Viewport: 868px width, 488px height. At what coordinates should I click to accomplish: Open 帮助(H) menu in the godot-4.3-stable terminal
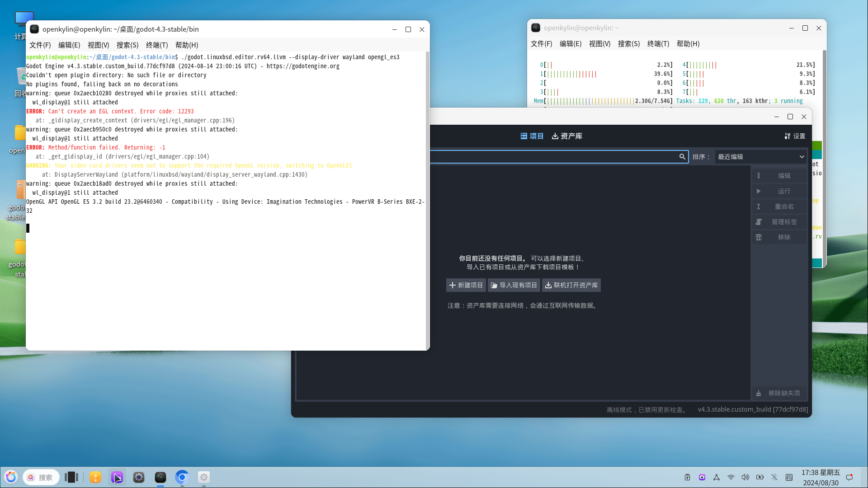187,45
